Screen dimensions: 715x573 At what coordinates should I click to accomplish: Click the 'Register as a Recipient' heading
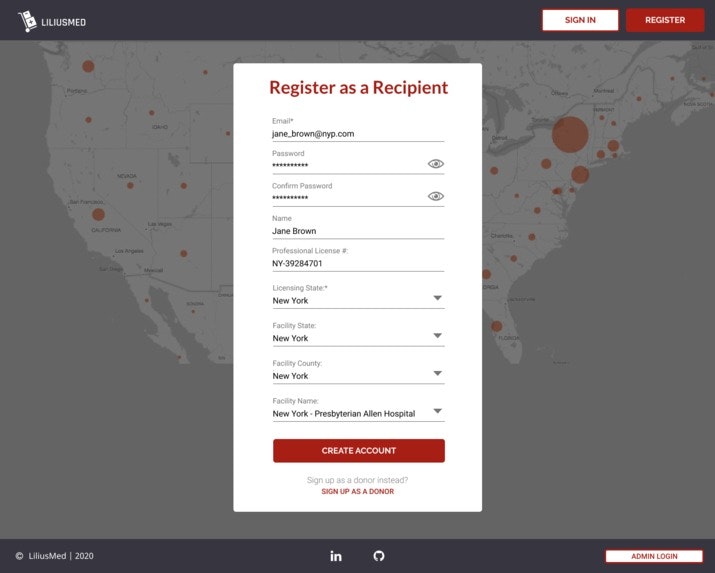pos(358,88)
